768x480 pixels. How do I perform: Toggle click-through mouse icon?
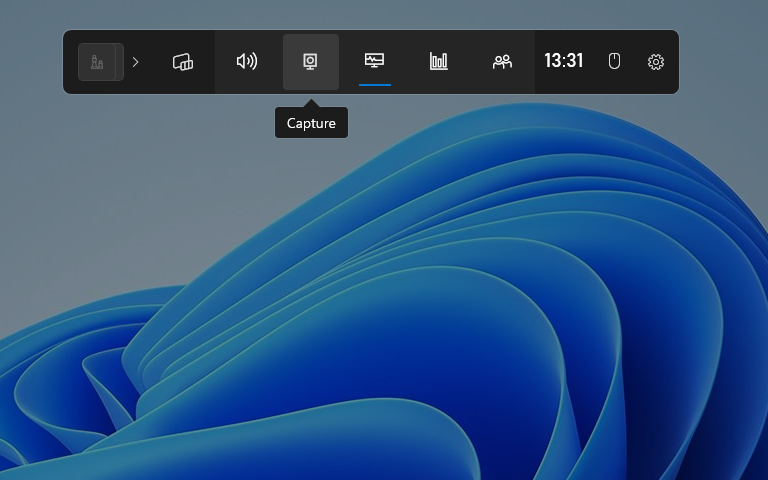pyautogui.click(x=614, y=61)
